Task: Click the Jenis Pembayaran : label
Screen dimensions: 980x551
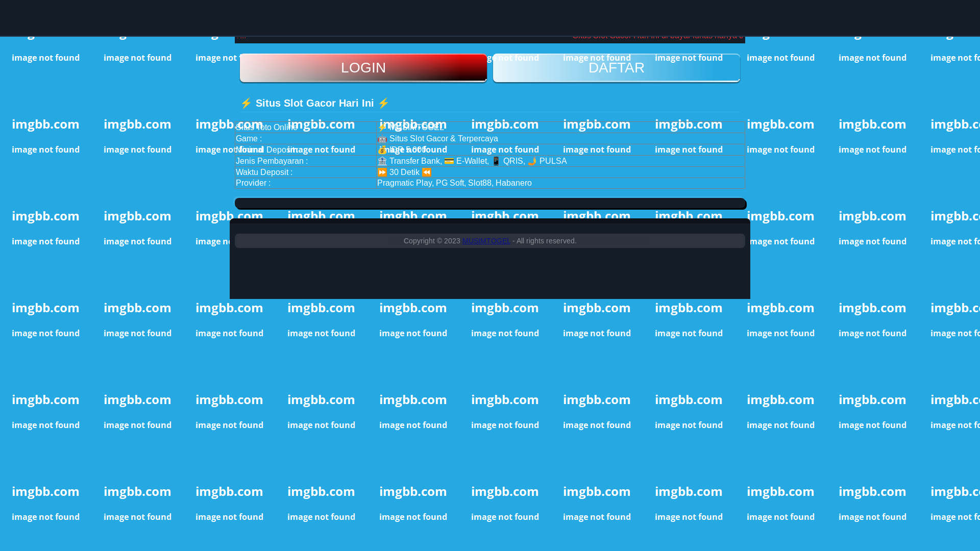Action: [x=272, y=161]
